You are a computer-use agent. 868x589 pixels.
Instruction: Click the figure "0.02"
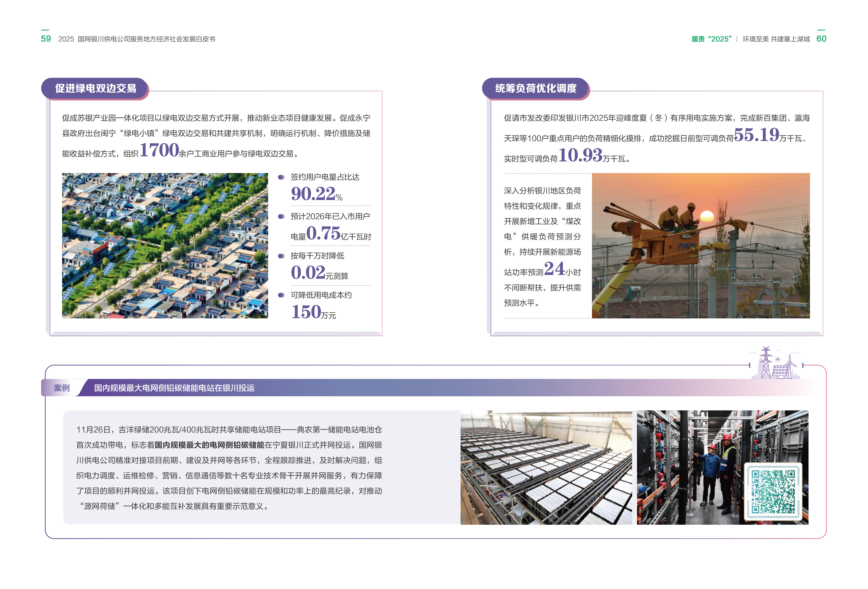pos(308,273)
